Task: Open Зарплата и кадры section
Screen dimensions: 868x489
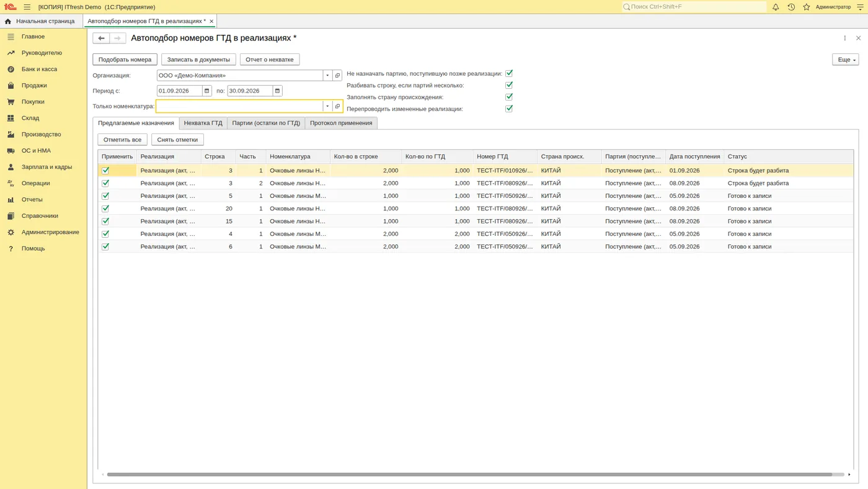Action: pos(46,167)
